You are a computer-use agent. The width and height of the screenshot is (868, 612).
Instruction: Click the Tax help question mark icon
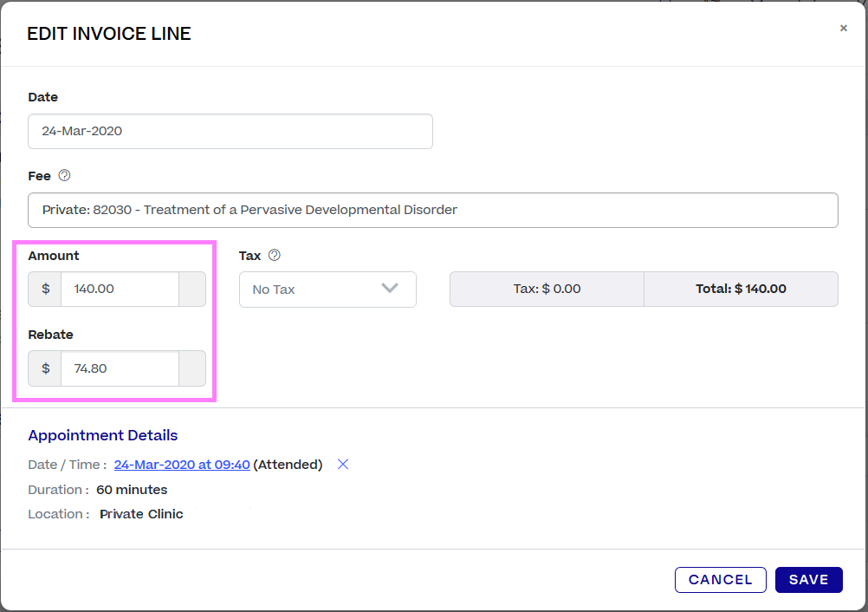tap(275, 255)
